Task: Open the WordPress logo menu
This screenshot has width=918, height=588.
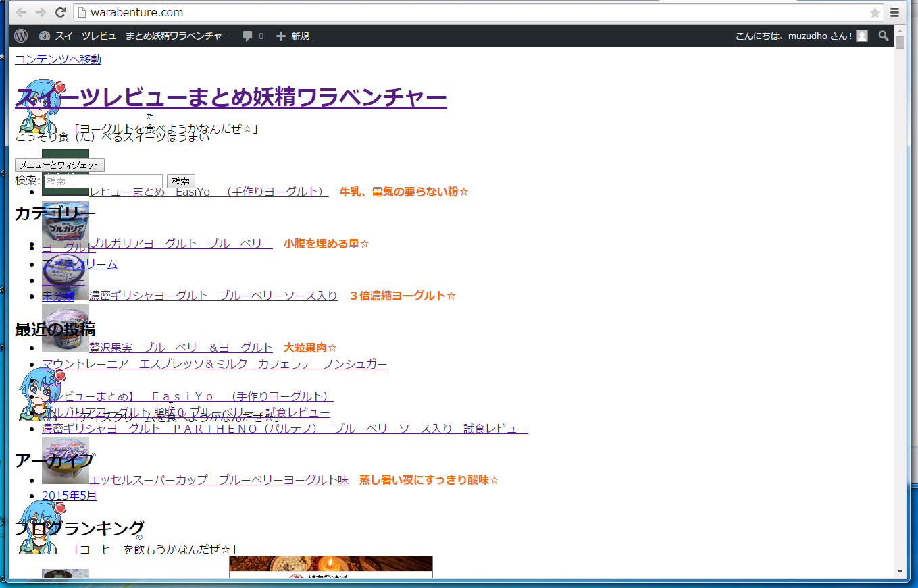Action: (21, 36)
